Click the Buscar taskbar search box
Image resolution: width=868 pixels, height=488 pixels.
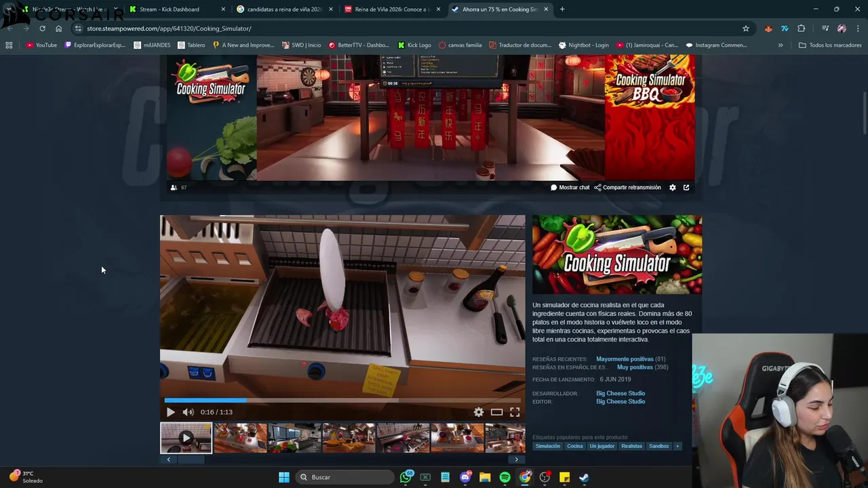point(345,477)
